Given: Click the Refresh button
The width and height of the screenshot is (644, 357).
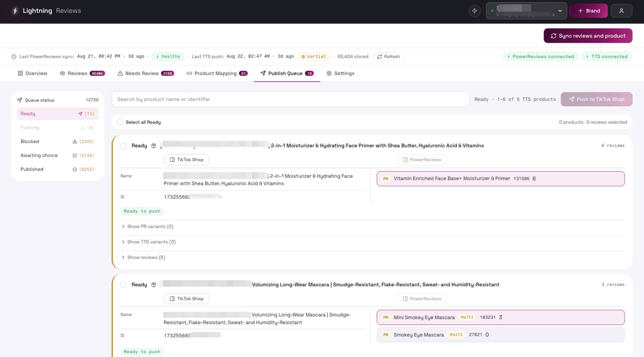Looking at the screenshot, I should pos(388,57).
